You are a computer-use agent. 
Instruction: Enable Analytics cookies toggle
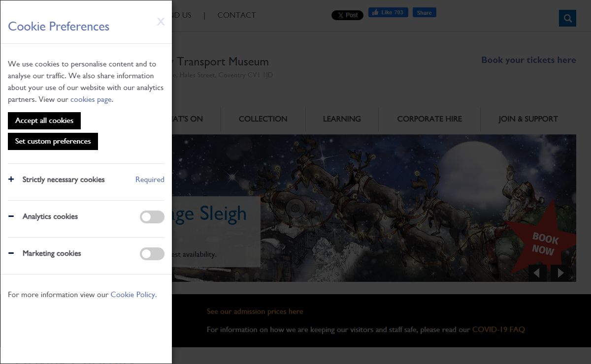(152, 217)
